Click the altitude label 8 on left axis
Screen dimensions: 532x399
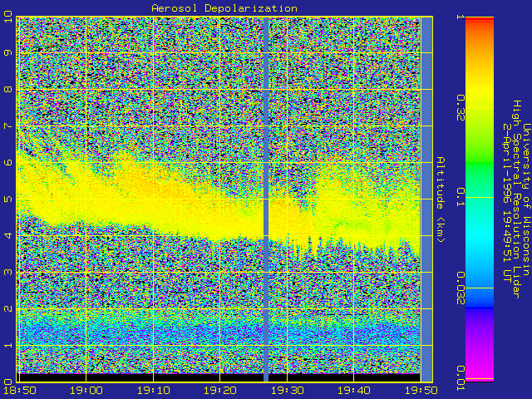(8, 90)
